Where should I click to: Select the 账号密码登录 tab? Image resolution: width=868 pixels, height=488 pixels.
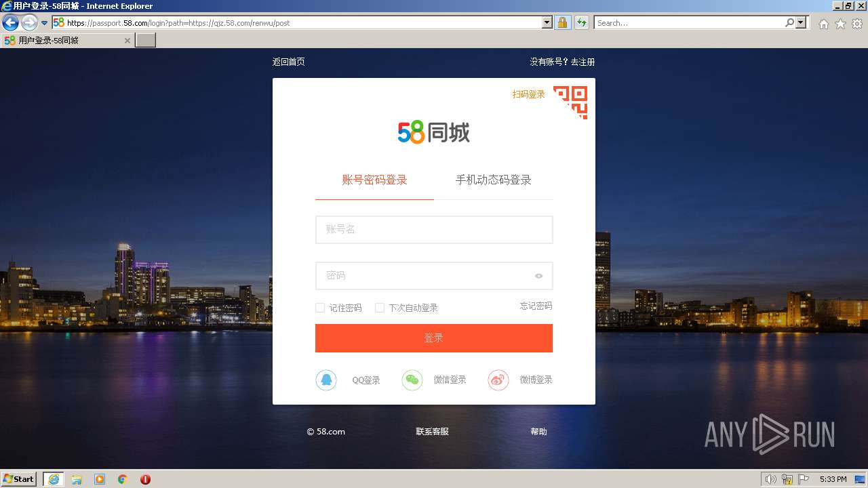coord(374,180)
